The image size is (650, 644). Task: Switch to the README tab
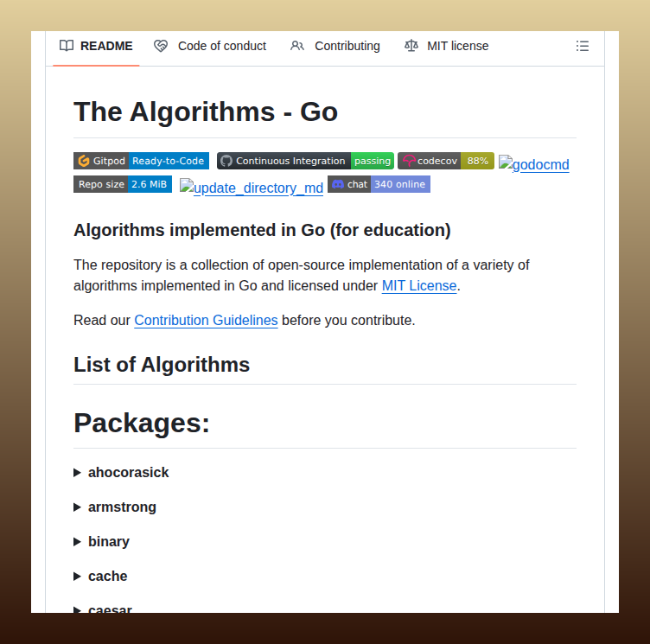click(96, 46)
